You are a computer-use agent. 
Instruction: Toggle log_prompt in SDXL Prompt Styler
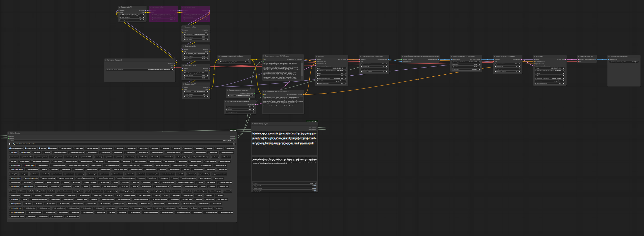285,186
